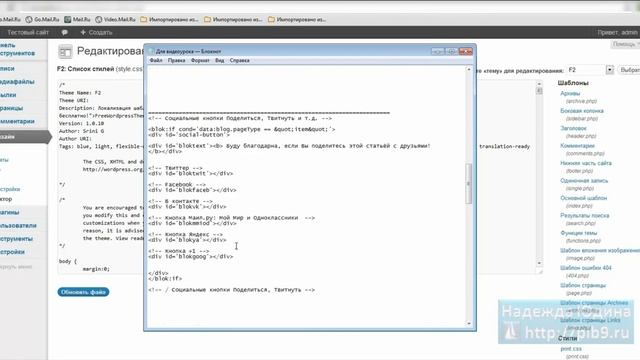Click the Notepad title bar icon
The height and width of the screenshot is (360, 640).
(151, 51)
